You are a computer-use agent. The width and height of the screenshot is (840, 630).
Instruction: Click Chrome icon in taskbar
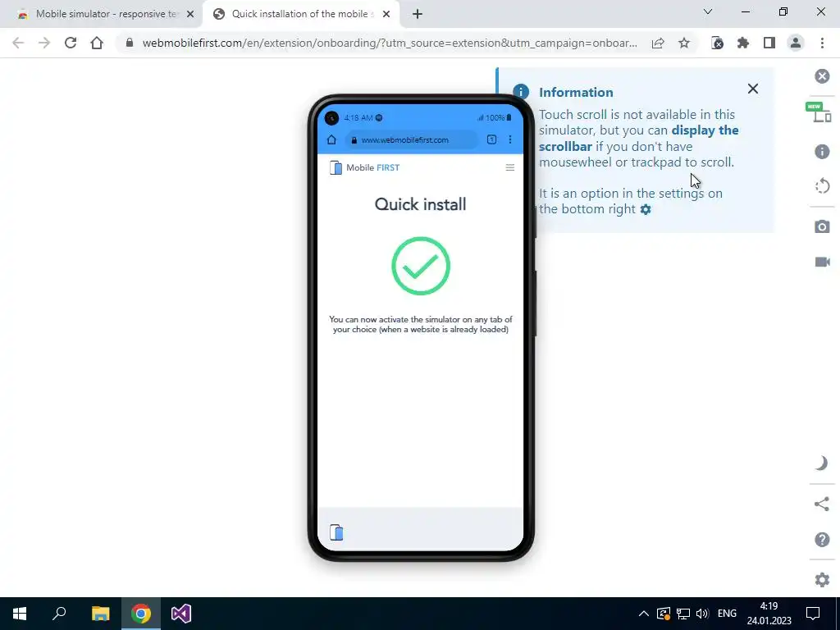click(141, 614)
